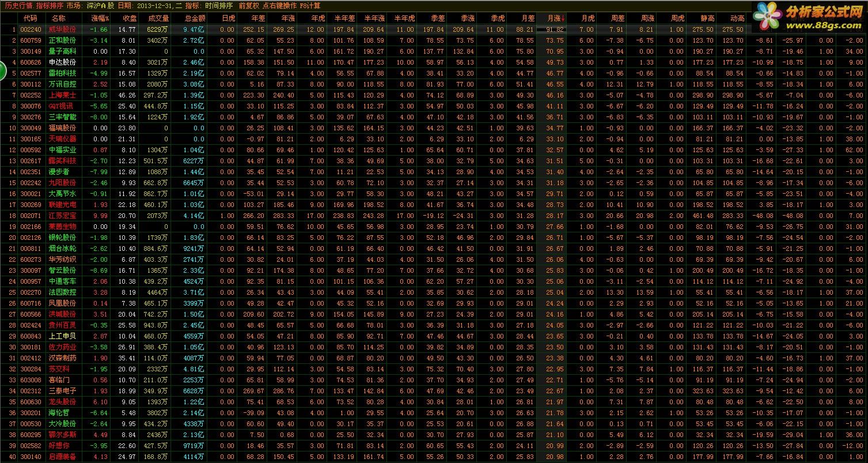Select stock row 贵州百灵
Image resolution: width=868 pixels, height=463 pixels.
[434, 325]
